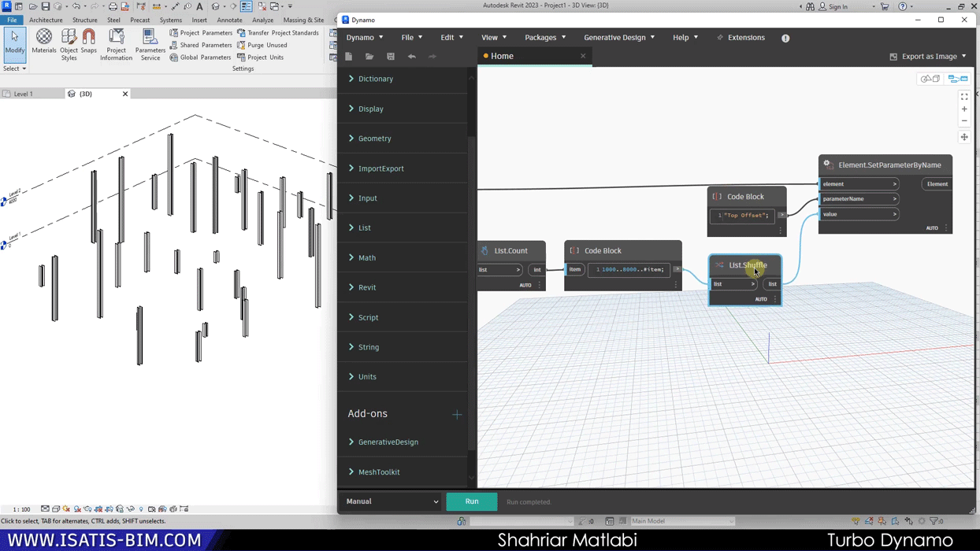Open Object Styles settings
This screenshot has width=980, height=551.
(69, 45)
